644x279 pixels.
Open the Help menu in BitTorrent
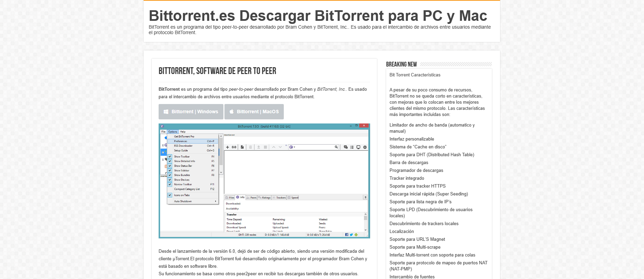point(183,132)
